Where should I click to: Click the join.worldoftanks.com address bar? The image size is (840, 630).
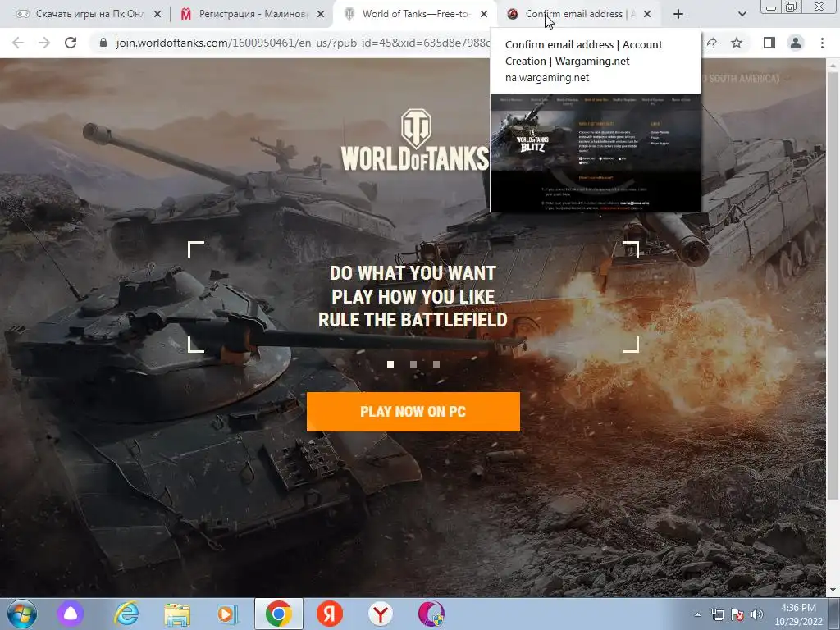[302, 43]
